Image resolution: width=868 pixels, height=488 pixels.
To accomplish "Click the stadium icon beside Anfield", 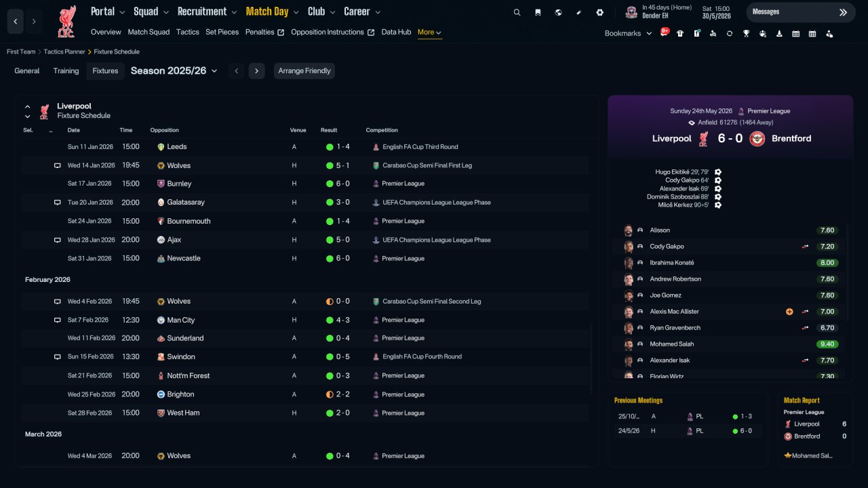I will (692, 123).
